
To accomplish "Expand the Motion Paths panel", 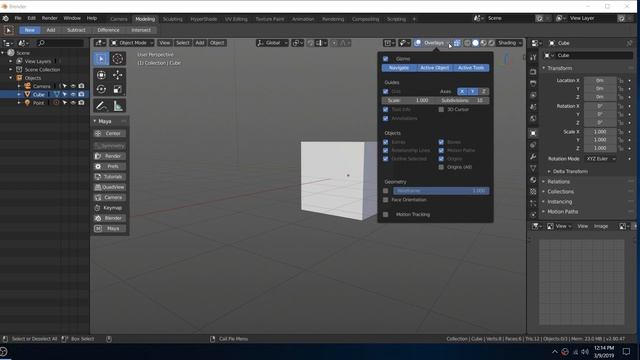I will tap(562, 211).
